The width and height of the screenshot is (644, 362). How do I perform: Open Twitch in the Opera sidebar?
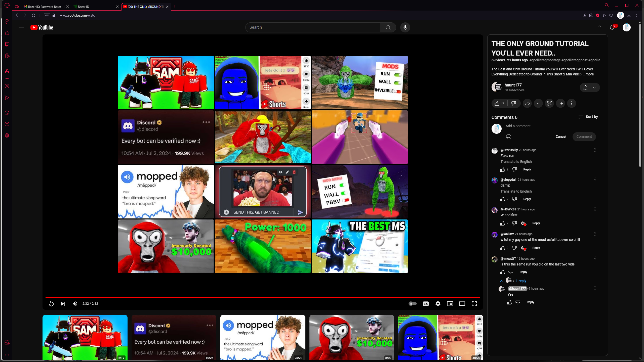[x=7, y=44]
